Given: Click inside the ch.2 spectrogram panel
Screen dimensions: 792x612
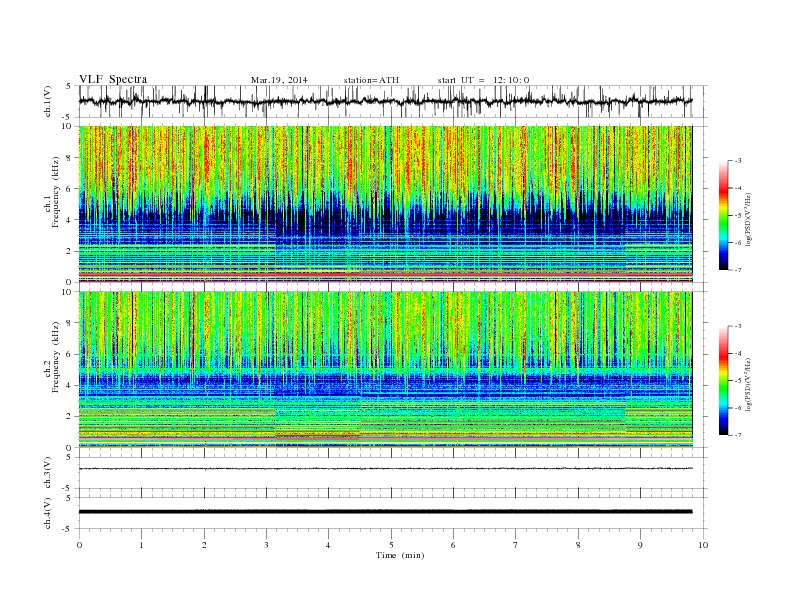Looking at the screenshot, I should coord(386,370).
